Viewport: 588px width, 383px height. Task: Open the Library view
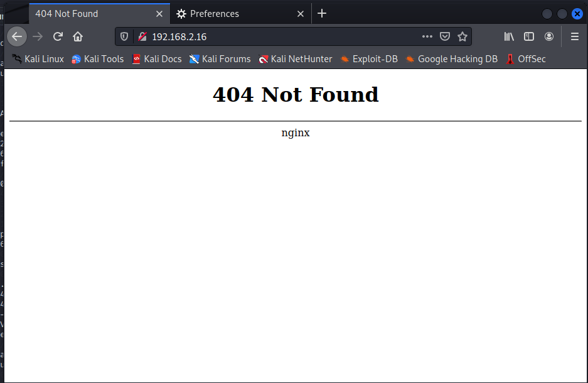pyautogui.click(x=509, y=36)
